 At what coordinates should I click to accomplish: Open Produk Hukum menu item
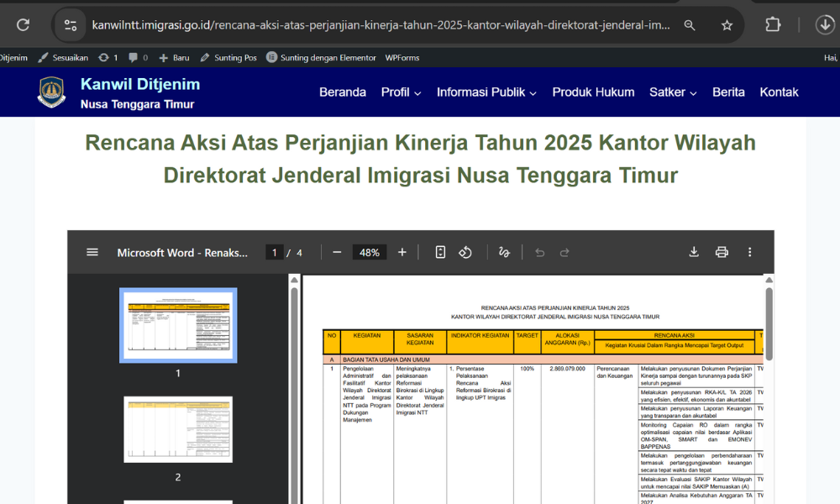pyautogui.click(x=593, y=92)
